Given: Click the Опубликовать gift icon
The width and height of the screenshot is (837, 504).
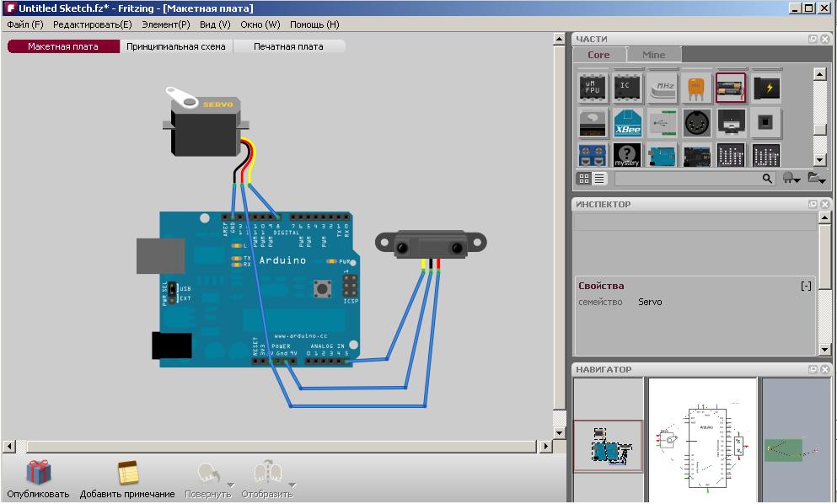Looking at the screenshot, I should tap(38, 474).
